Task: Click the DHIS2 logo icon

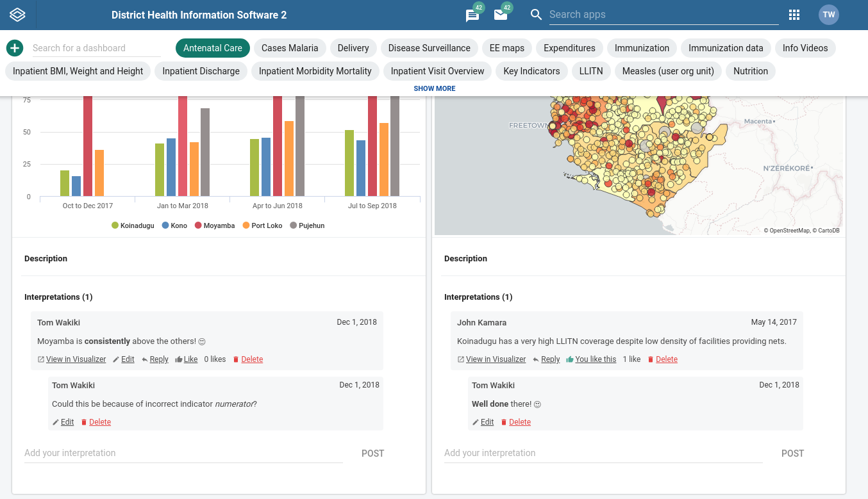Action: point(17,15)
